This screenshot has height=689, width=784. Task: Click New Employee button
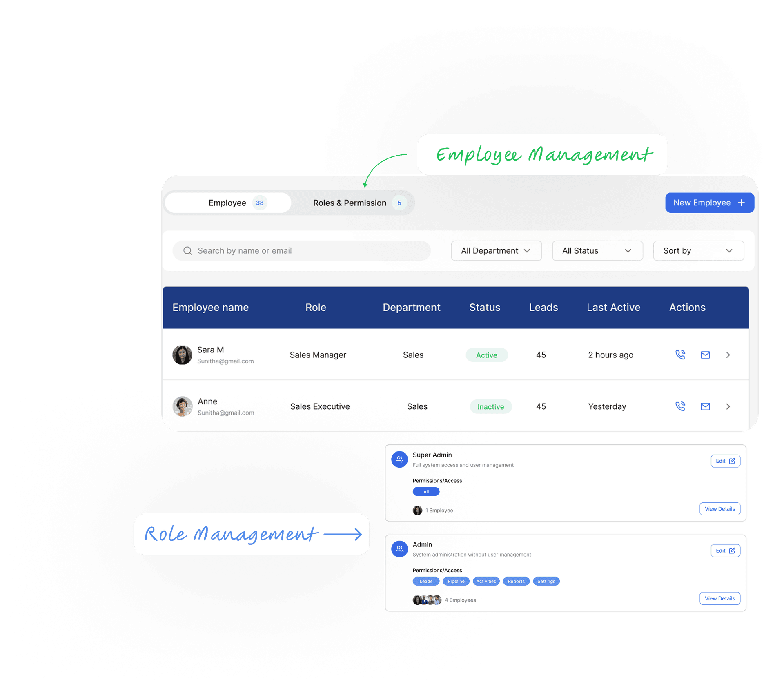point(709,203)
